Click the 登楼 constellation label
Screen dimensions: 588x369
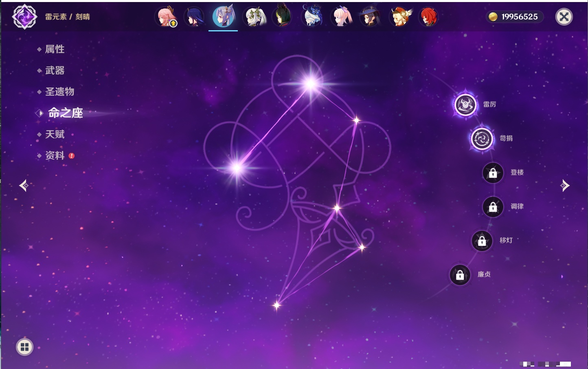[x=517, y=172]
